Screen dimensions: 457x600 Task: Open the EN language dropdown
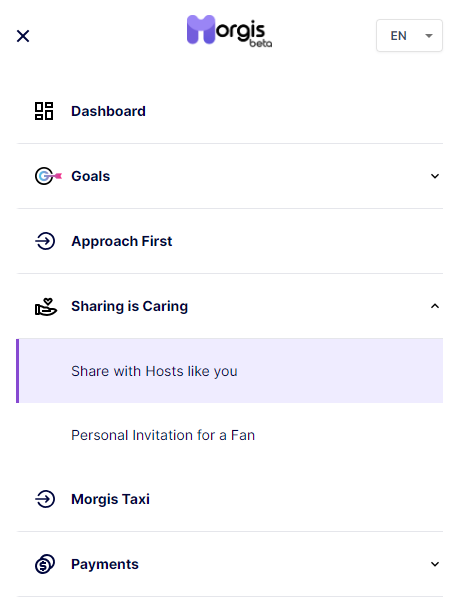409,36
